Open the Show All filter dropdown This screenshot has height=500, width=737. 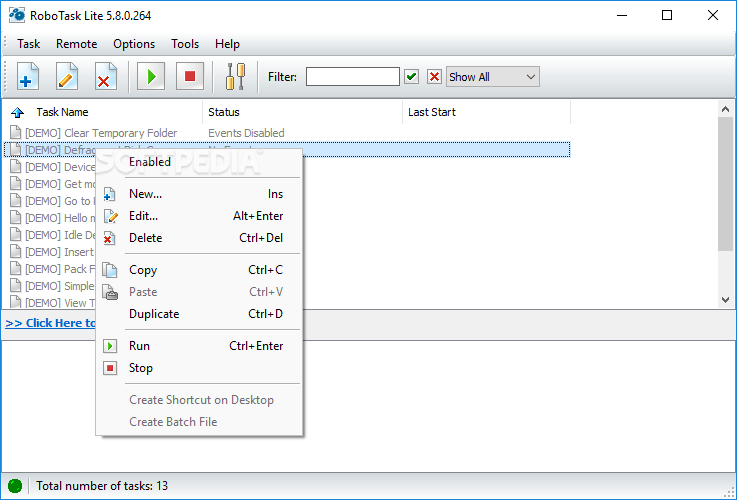point(493,77)
